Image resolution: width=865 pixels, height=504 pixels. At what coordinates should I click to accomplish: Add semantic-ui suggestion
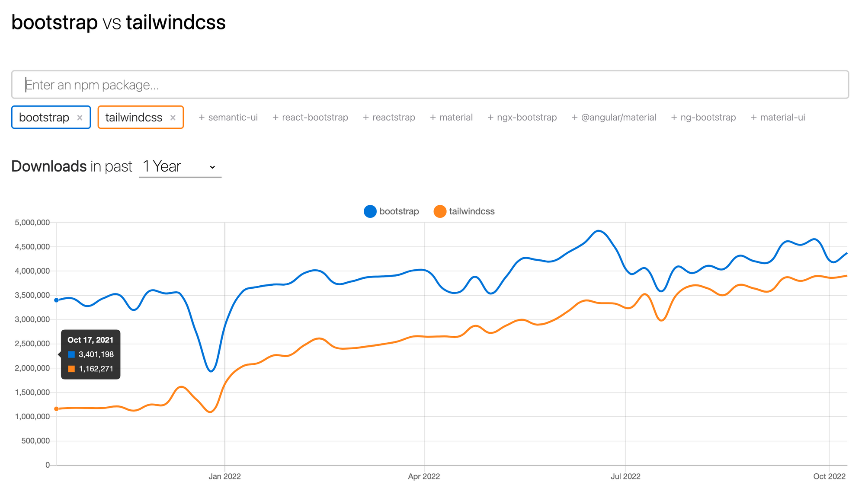click(228, 118)
